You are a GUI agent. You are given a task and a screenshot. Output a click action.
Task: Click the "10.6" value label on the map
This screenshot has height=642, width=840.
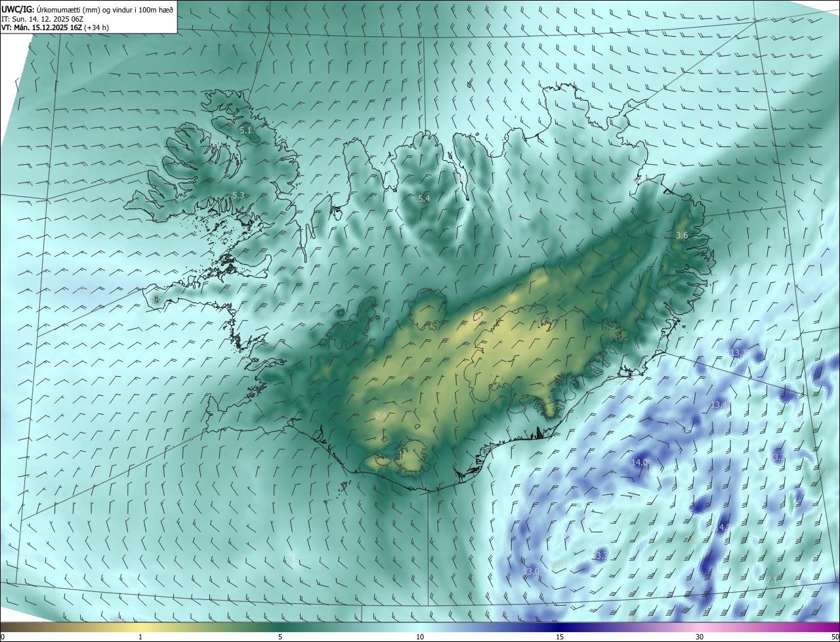pos(83,289)
